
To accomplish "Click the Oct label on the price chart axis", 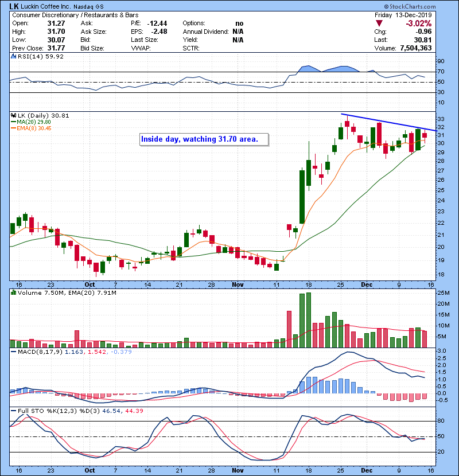I will pos(90,285).
